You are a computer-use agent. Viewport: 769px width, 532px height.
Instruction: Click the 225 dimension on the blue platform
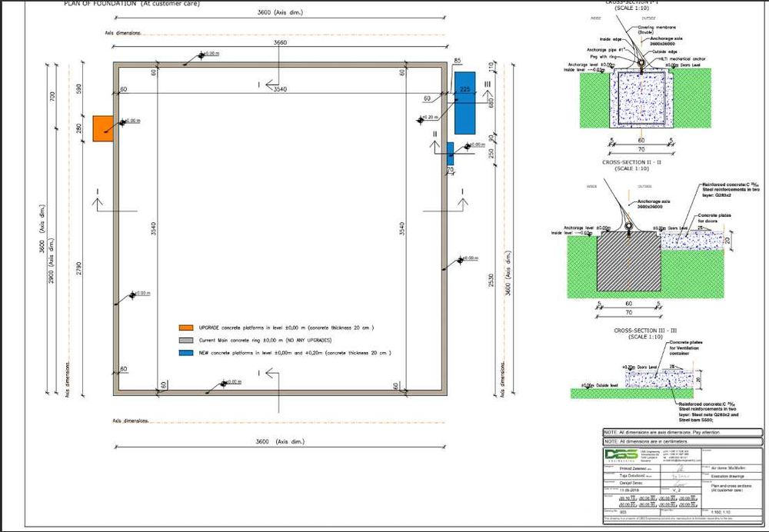tap(464, 89)
